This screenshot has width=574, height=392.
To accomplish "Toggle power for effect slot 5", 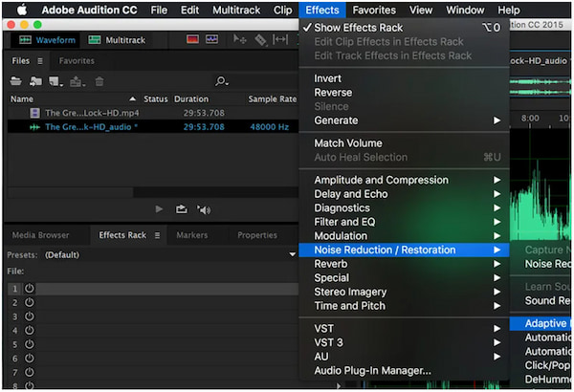I will [30, 344].
